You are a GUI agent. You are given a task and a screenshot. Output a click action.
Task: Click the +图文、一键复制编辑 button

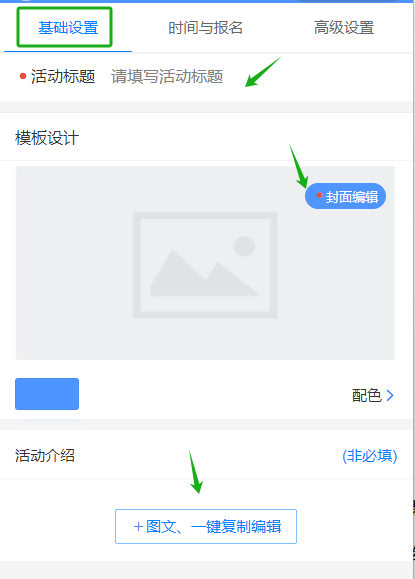click(x=206, y=527)
